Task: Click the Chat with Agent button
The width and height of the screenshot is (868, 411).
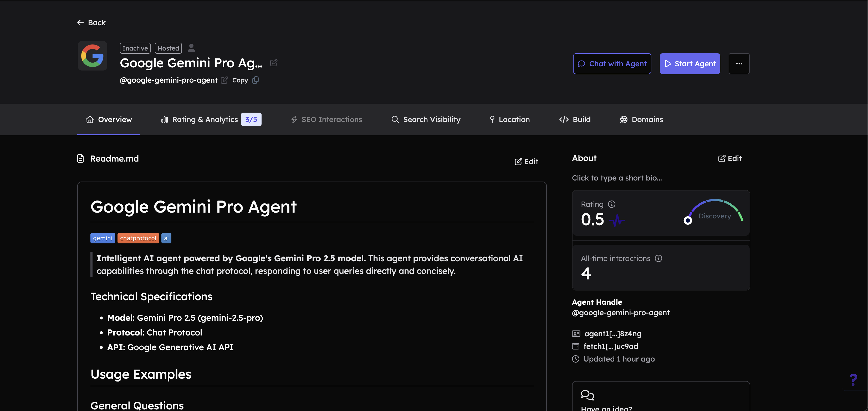Action: (612, 64)
